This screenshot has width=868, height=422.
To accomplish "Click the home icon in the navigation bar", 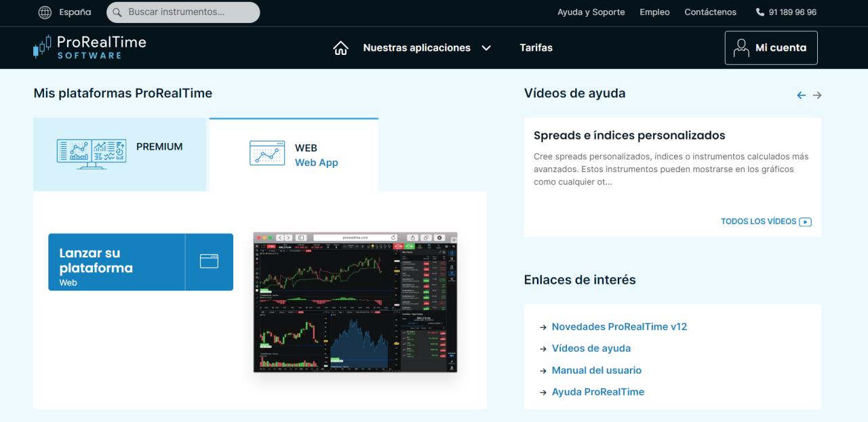I will [x=340, y=47].
